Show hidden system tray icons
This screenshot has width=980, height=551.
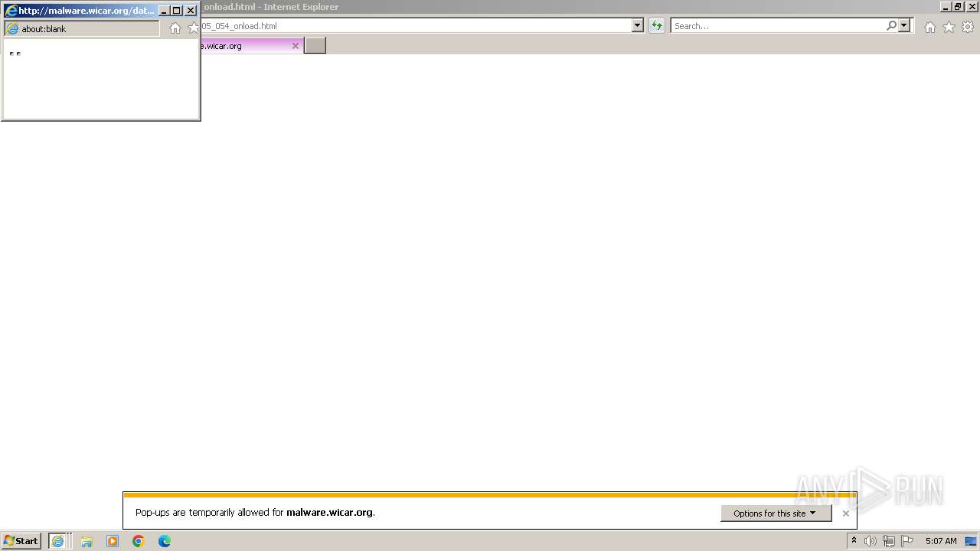[x=854, y=541]
